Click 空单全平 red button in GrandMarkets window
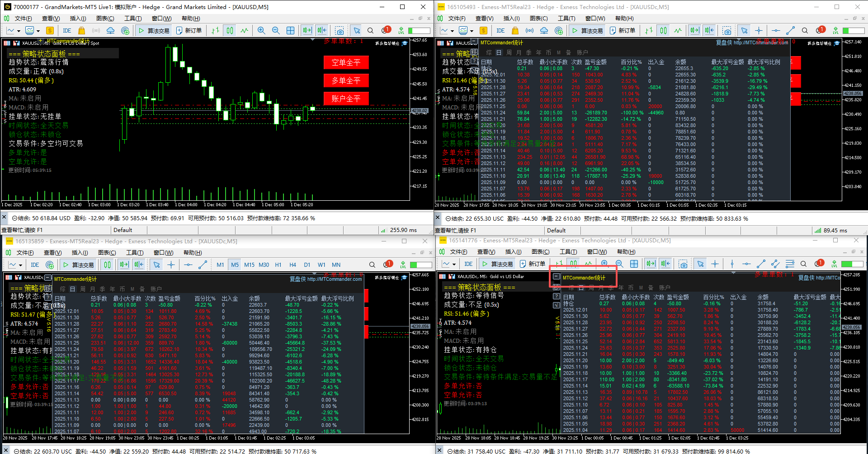 point(346,62)
